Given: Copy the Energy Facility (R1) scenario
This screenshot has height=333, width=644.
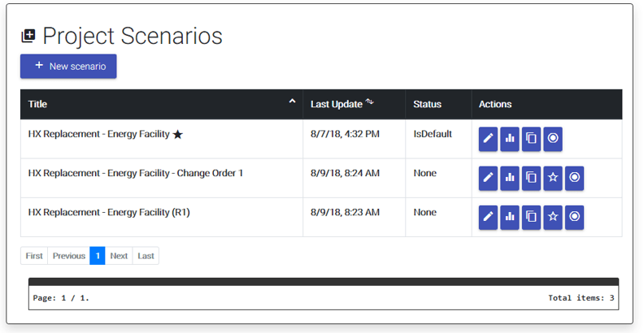Looking at the screenshot, I should 531,217.
